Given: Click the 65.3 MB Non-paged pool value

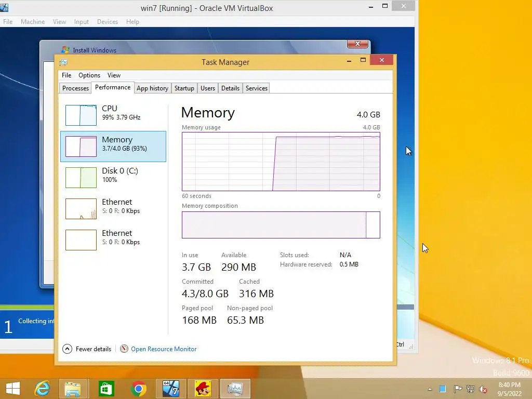Looking at the screenshot, I should pos(245,320).
